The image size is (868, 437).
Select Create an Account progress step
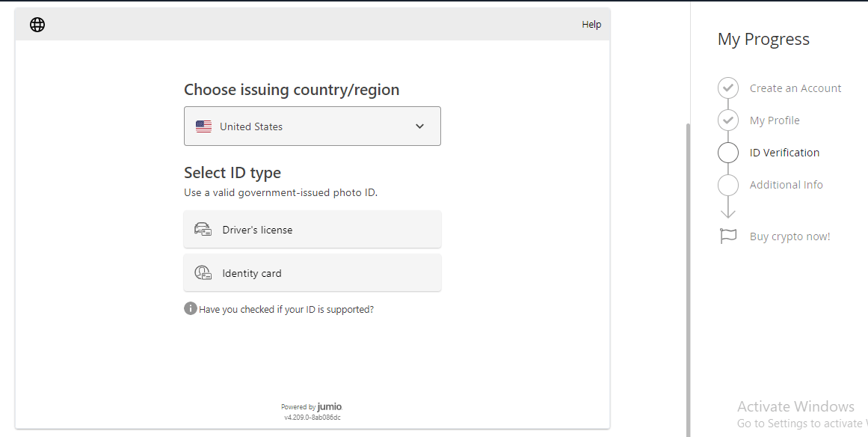795,88
